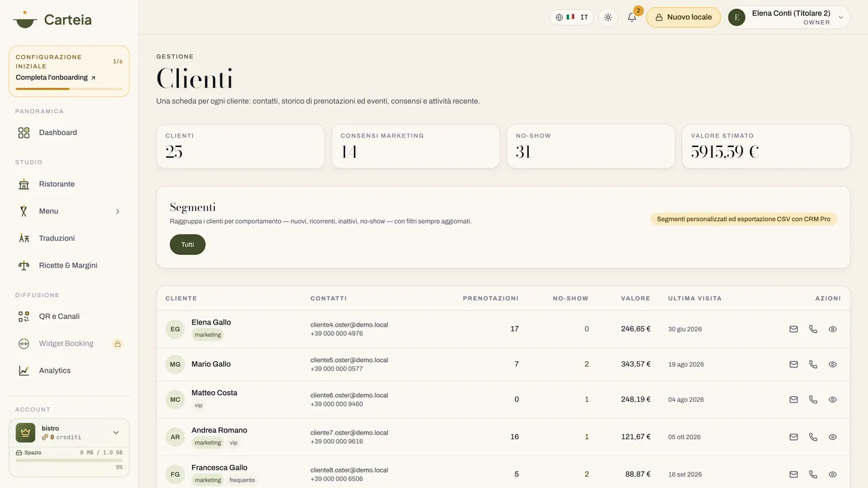Click the CRM Pro upgrade badge

(x=744, y=219)
